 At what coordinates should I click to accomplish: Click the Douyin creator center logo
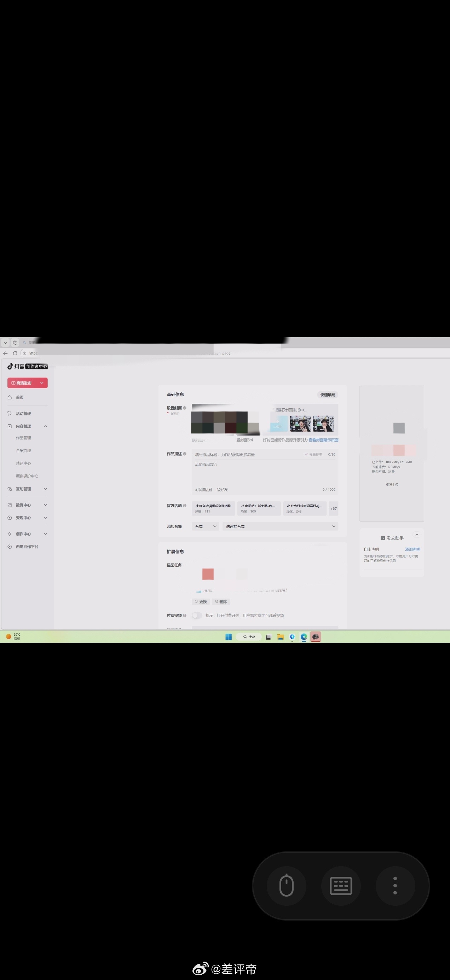coord(27,366)
